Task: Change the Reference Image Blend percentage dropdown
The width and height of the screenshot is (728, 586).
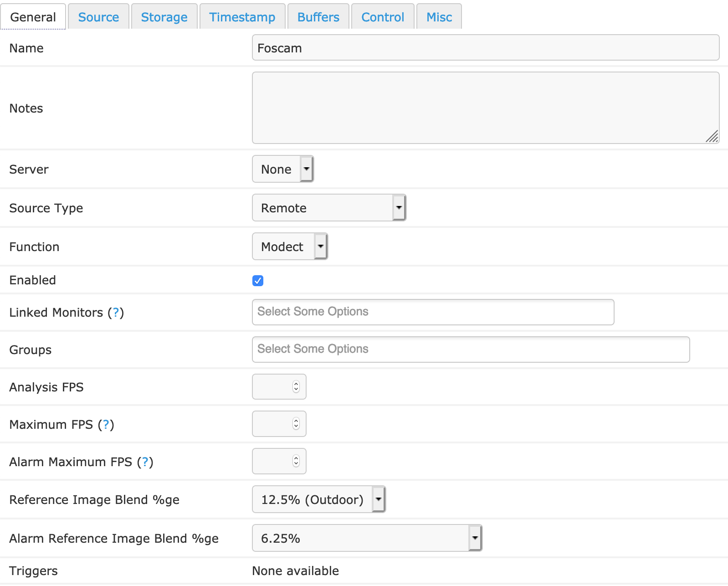Action: (x=319, y=499)
